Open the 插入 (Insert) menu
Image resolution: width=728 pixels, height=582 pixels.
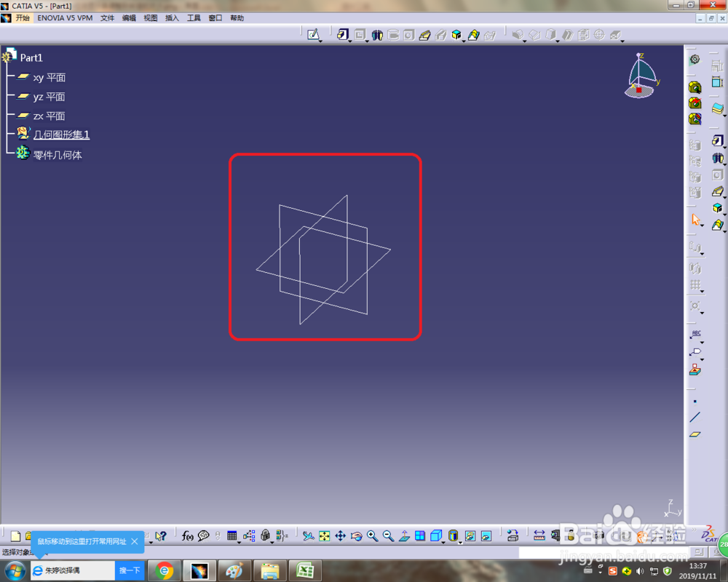[x=172, y=18]
